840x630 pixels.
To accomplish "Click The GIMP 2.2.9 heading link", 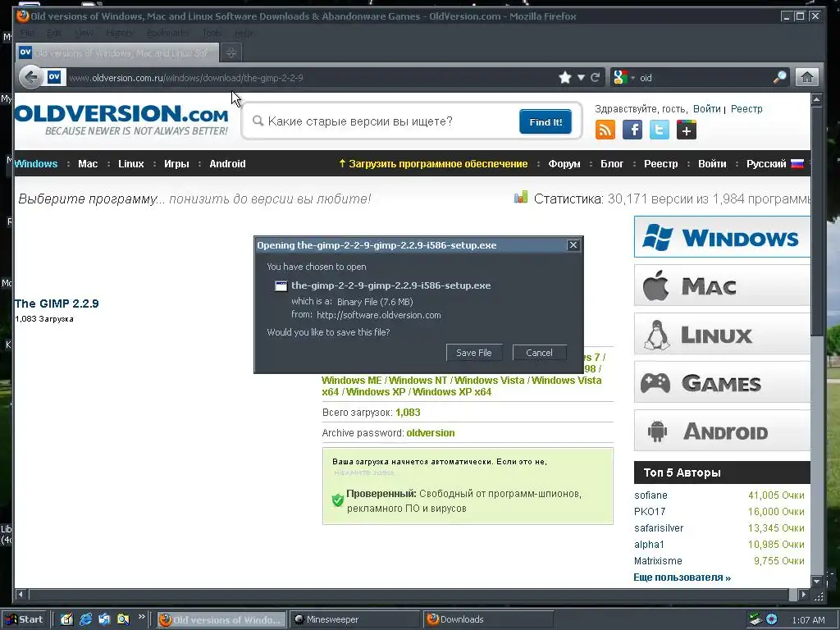I will pyautogui.click(x=57, y=304).
